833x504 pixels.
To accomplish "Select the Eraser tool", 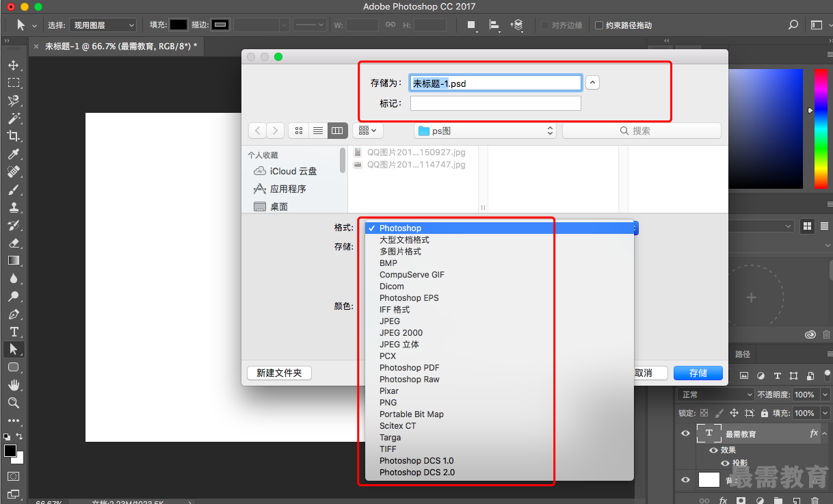I will click(13, 243).
